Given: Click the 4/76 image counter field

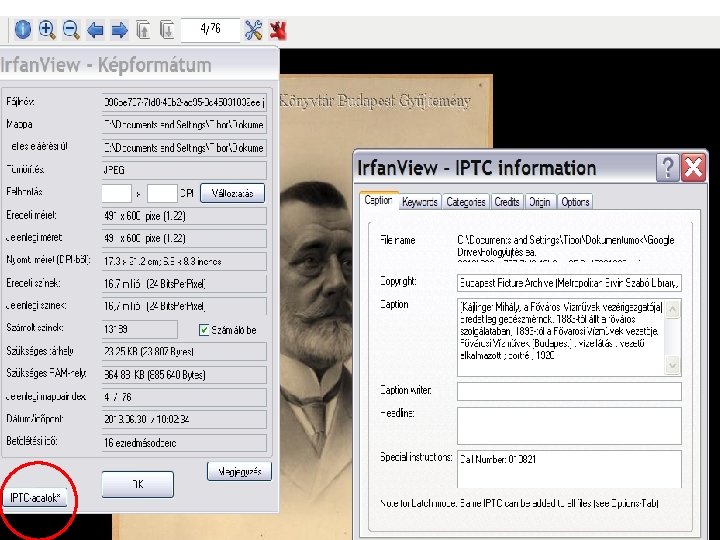Looking at the screenshot, I should point(210,30).
